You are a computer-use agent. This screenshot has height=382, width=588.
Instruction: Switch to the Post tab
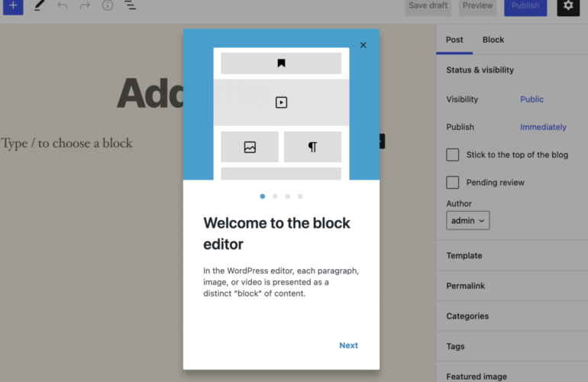tap(454, 40)
